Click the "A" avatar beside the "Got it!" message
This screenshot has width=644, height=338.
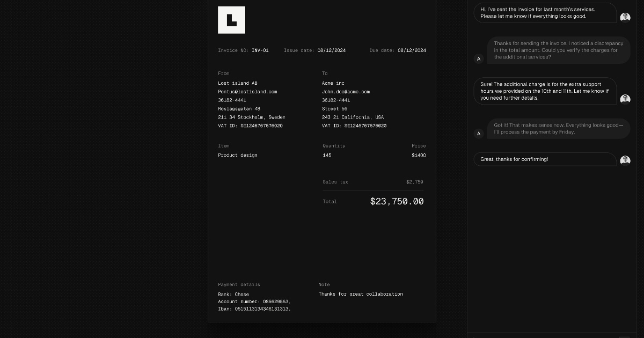479,134
